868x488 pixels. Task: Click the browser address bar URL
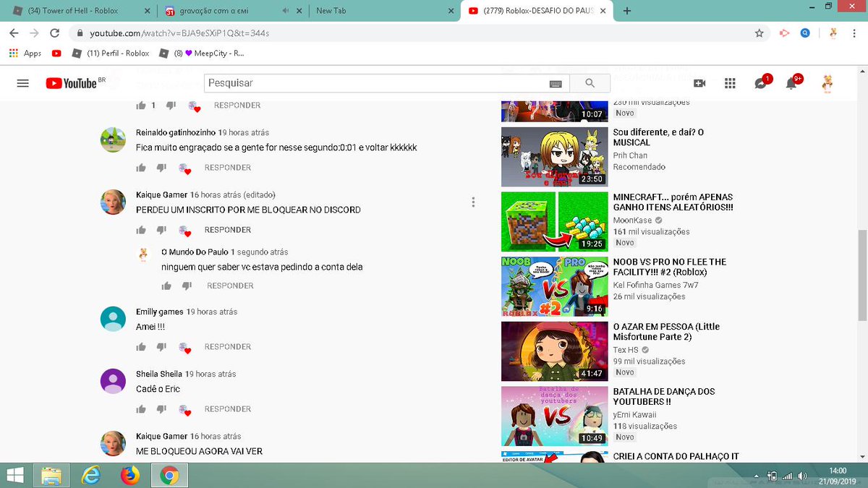(x=180, y=33)
